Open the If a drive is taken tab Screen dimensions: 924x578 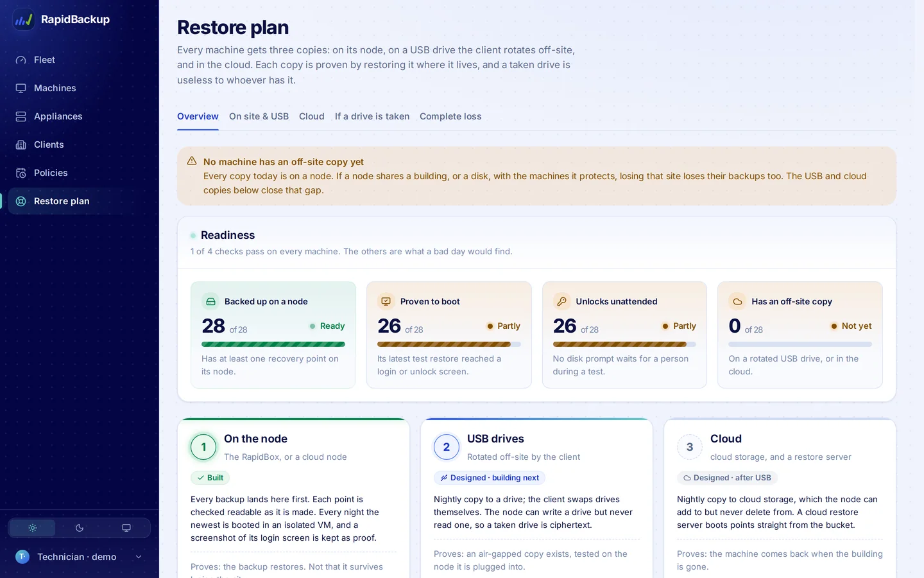coord(372,116)
